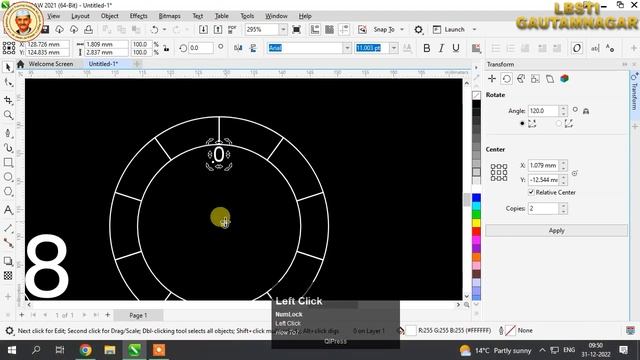Viewport: 640px width, 360px height.
Task: Click the Center X spinner arrows
Action: pyautogui.click(x=564, y=165)
